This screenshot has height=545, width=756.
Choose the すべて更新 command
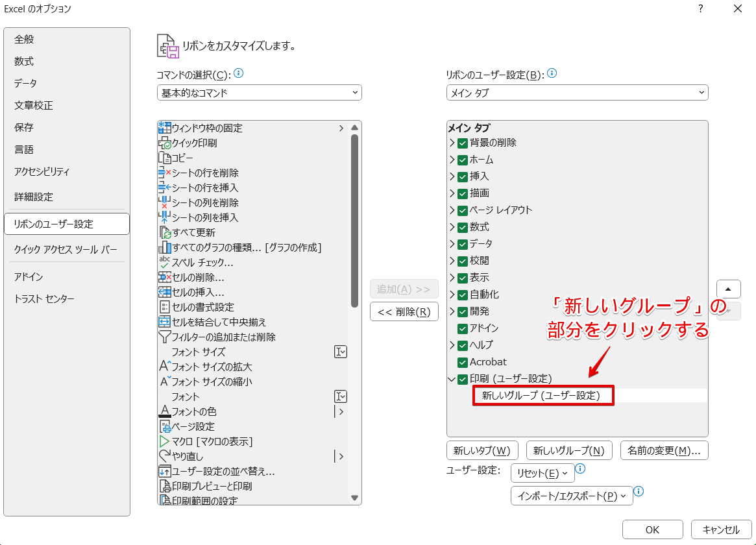195,232
